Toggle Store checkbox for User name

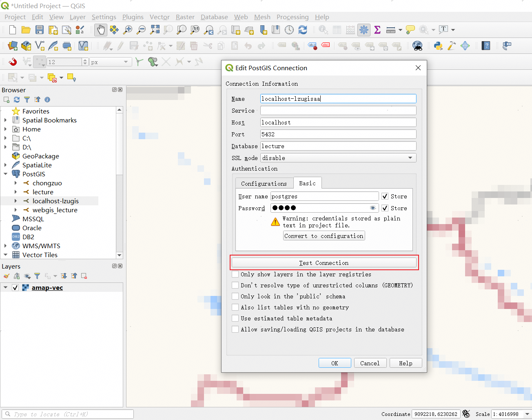[385, 196]
